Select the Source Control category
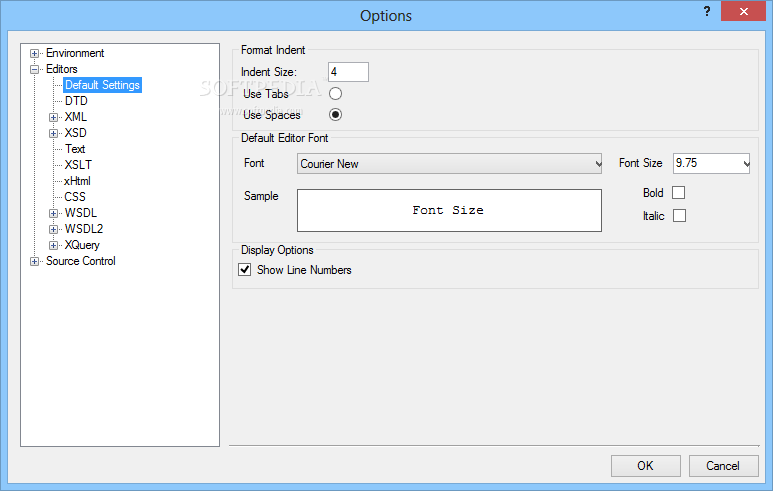The width and height of the screenshot is (773, 491). (x=81, y=261)
